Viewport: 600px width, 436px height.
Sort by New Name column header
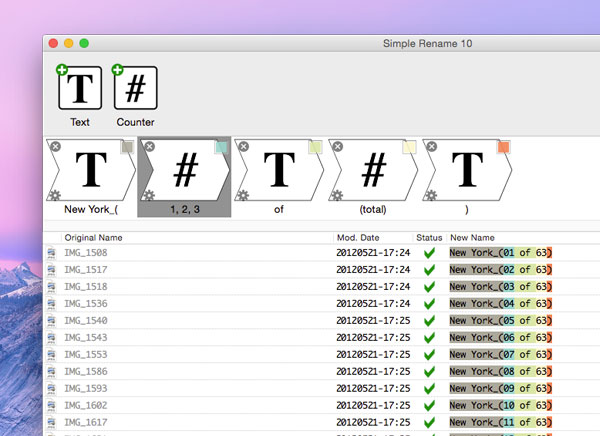523,238
